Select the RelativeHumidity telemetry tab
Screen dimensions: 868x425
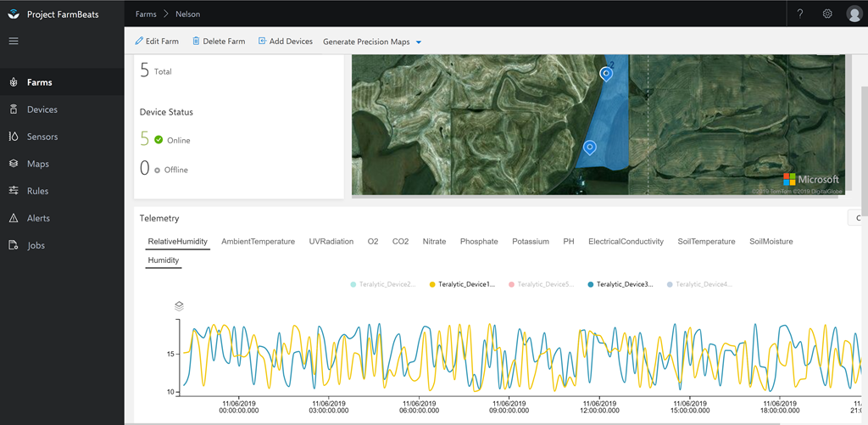178,242
